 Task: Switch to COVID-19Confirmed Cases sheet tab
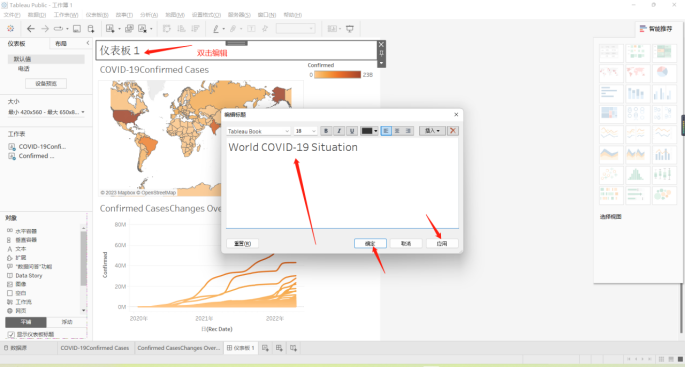(95, 348)
